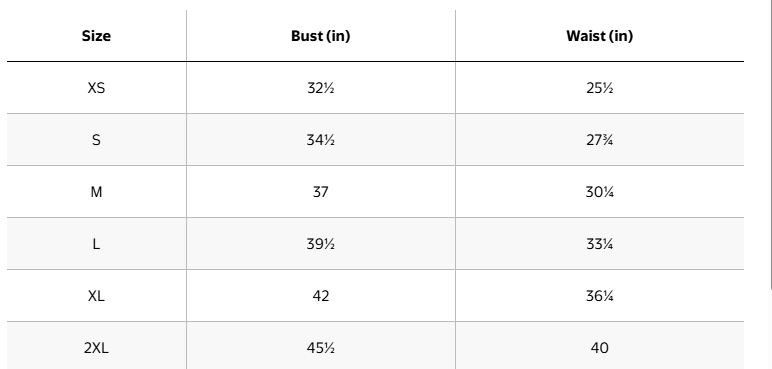Select the M size cell

pos(96,192)
